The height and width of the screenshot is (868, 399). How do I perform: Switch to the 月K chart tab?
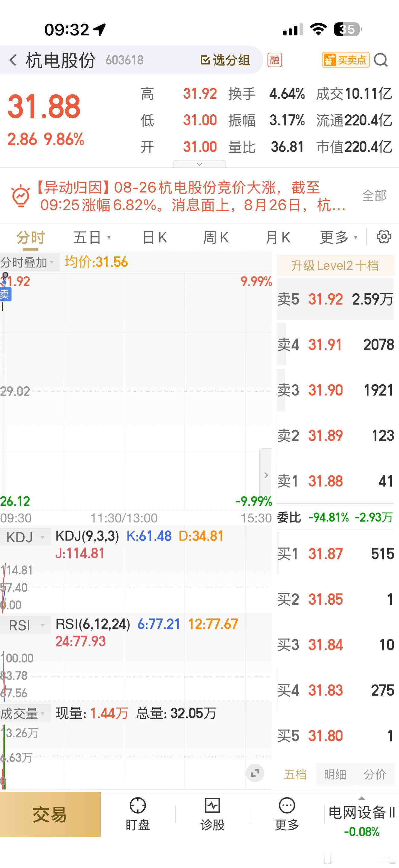point(278,238)
